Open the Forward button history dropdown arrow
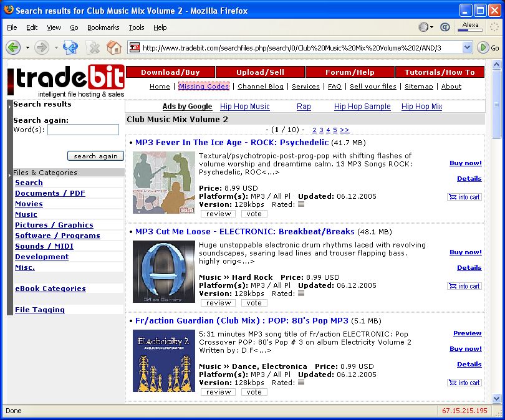 point(56,47)
